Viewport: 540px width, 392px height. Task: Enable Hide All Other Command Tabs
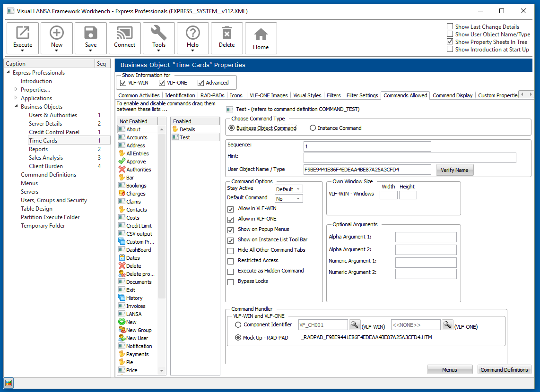click(231, 251)
